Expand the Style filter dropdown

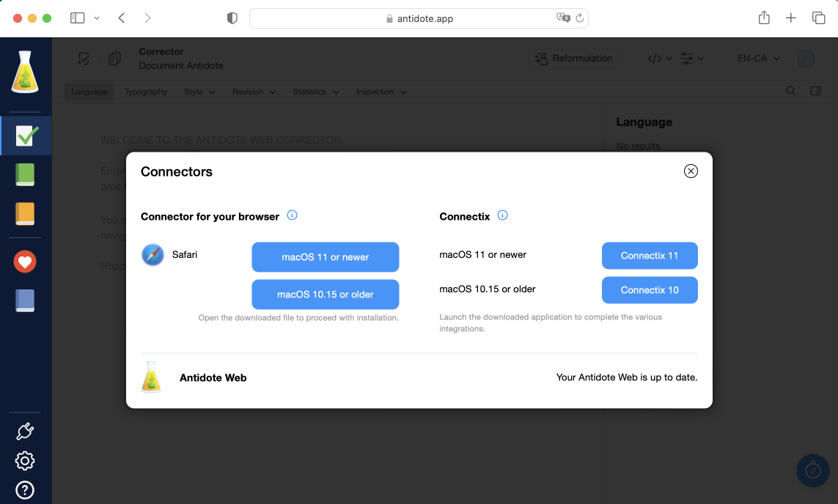click(x=199, y=92)
